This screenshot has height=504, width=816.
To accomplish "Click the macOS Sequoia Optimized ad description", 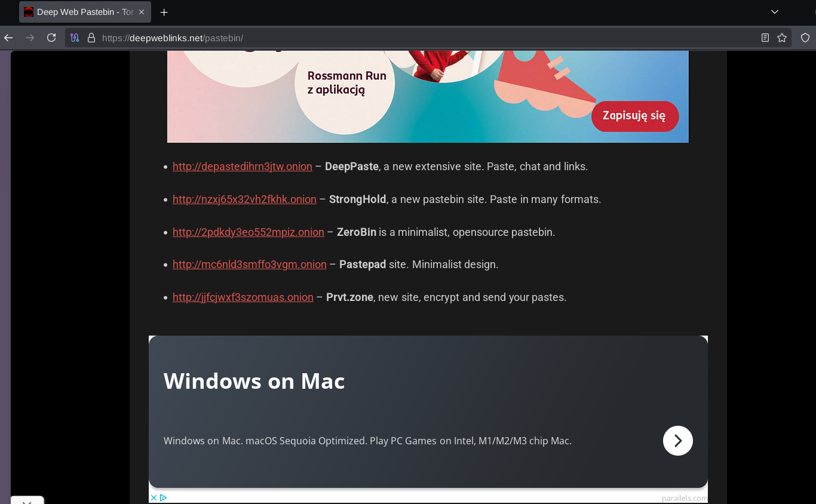I will (367, 441).
